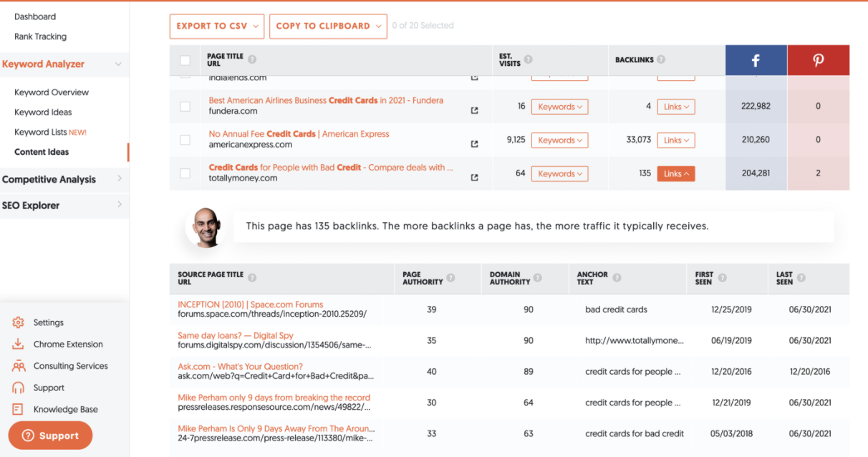Click the Chrome Extension download icon
The height and width of the screenshot is (457, 868).
point(19,344)
